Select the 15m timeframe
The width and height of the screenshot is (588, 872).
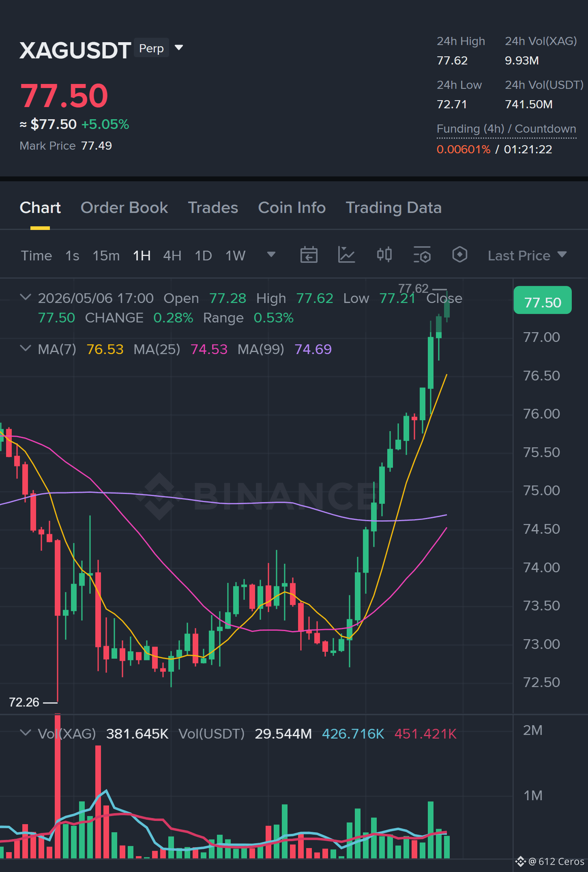click(106, 256)
